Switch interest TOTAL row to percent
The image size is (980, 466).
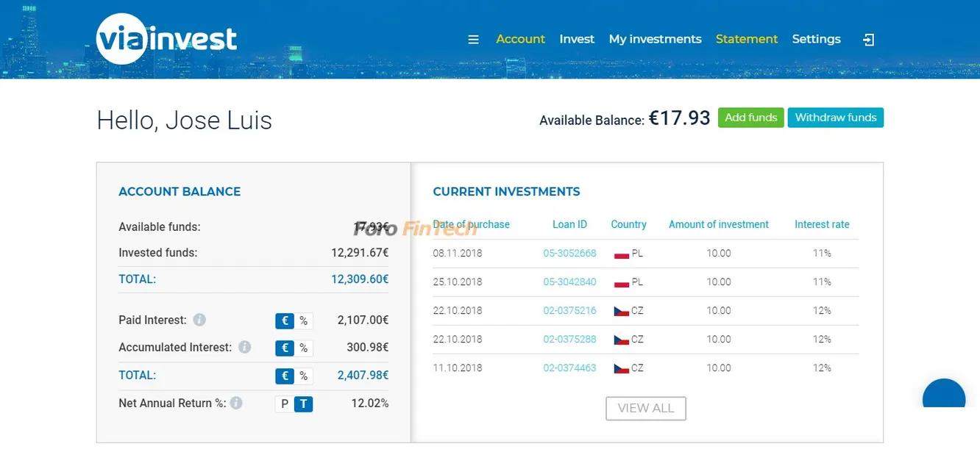[x=304, y=376]
